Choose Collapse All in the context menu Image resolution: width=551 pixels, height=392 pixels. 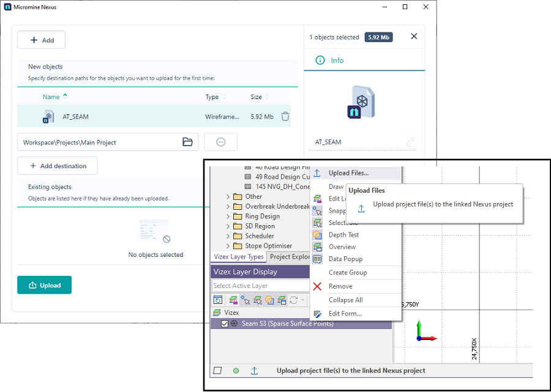(356, 300)
